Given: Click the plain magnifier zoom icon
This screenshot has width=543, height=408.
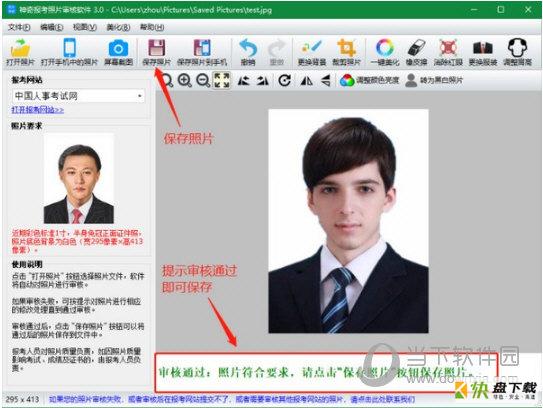Looking at the screenshot, I should (168, 80).
